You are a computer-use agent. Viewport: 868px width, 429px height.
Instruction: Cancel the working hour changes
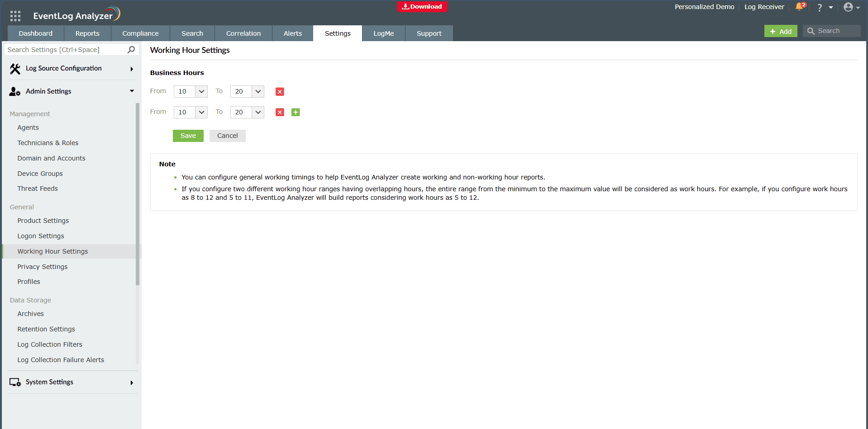point(227,136)
